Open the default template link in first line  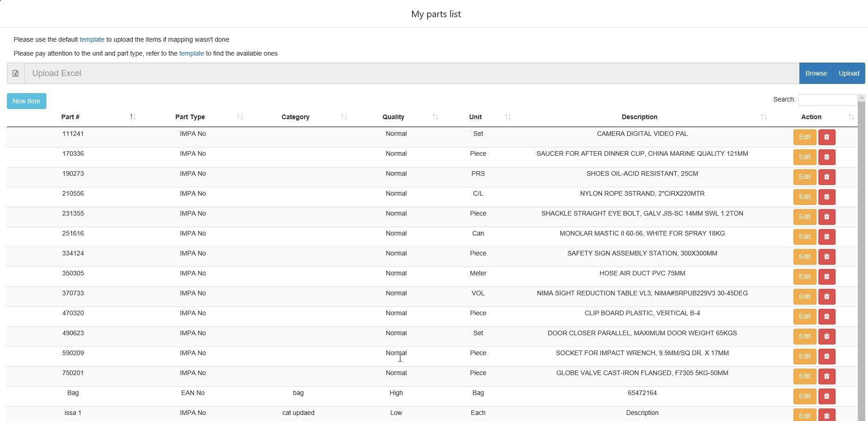pyautogui.click(x=92, y=40)
